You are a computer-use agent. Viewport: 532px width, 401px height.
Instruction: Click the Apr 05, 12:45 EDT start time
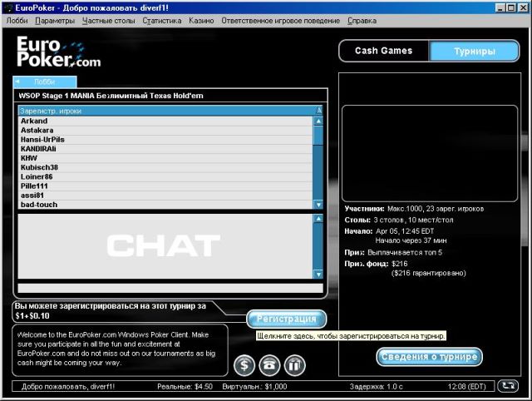click(x=405, y=231)
